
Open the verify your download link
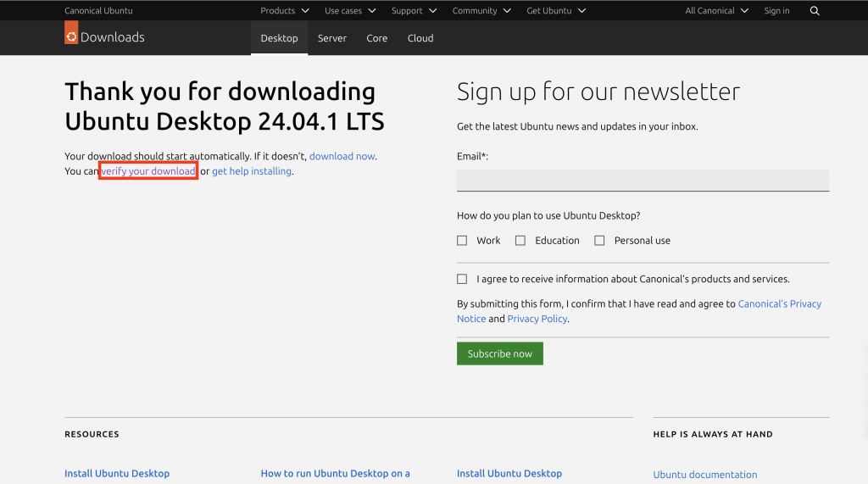148,171
